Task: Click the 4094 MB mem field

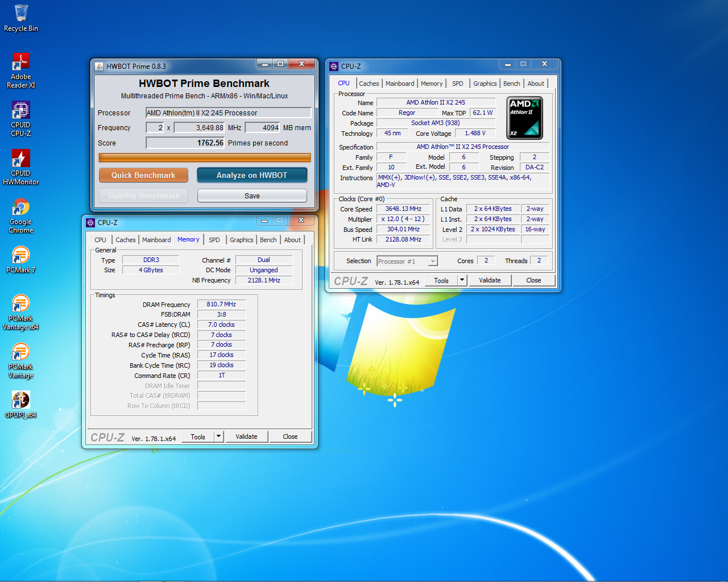Action: click(x=263, y=127)
